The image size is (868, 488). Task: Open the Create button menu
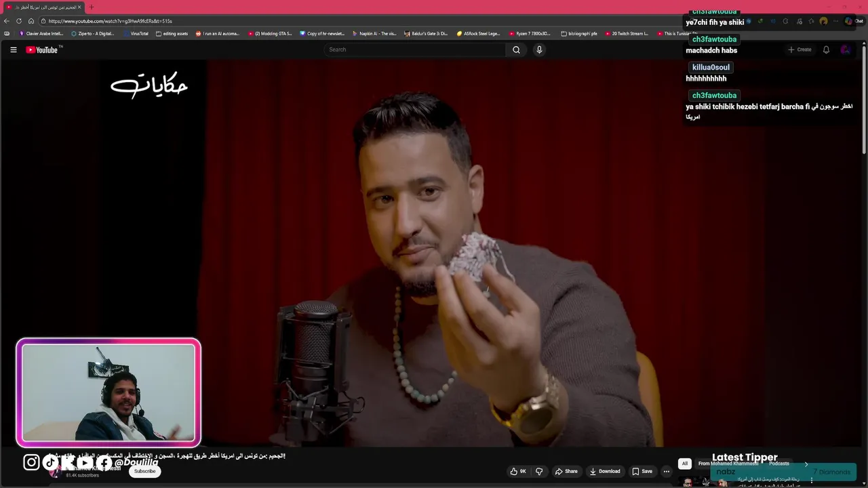pos(800,49)
